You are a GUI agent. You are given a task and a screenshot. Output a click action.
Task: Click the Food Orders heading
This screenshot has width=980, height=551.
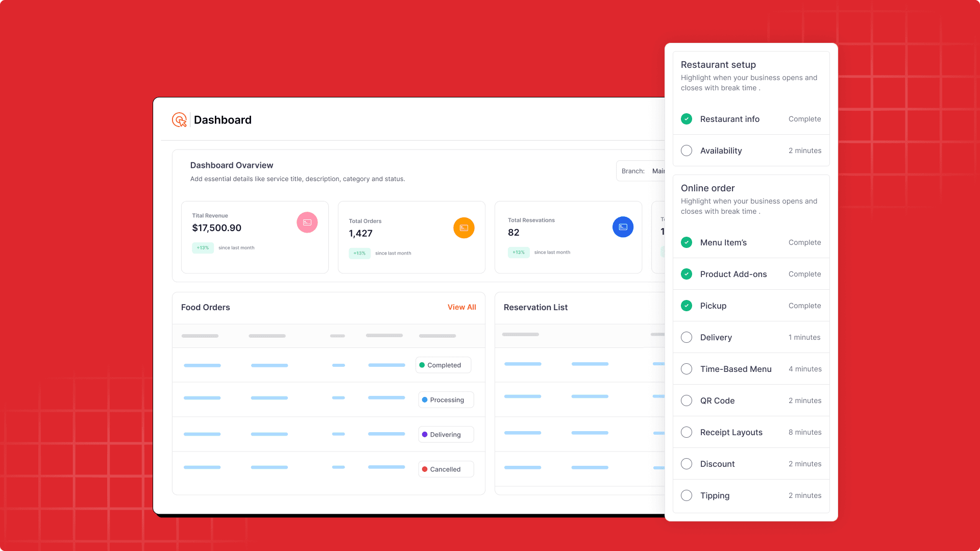coord(205,308)
